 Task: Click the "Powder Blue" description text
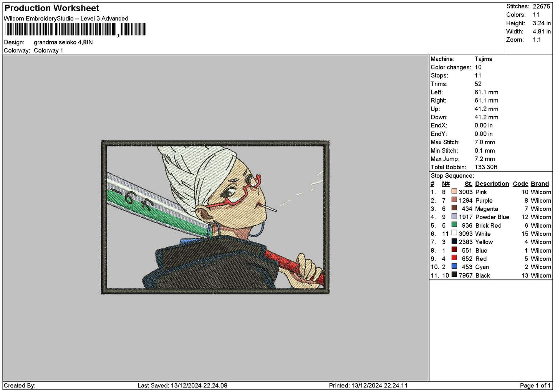coord(492,217)
